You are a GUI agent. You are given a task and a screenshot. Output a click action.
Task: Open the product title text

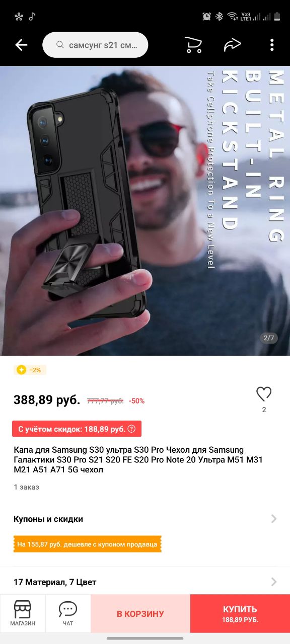(x=138, y=459)
